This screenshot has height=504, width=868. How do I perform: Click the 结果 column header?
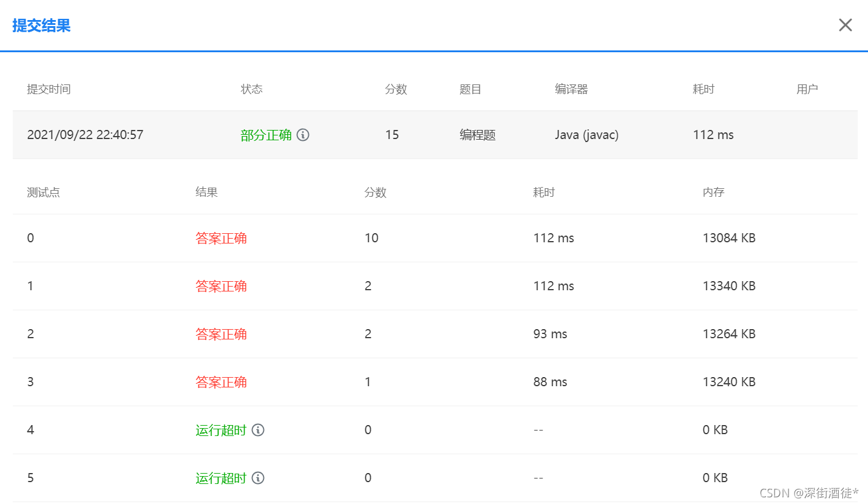[206, 192]
